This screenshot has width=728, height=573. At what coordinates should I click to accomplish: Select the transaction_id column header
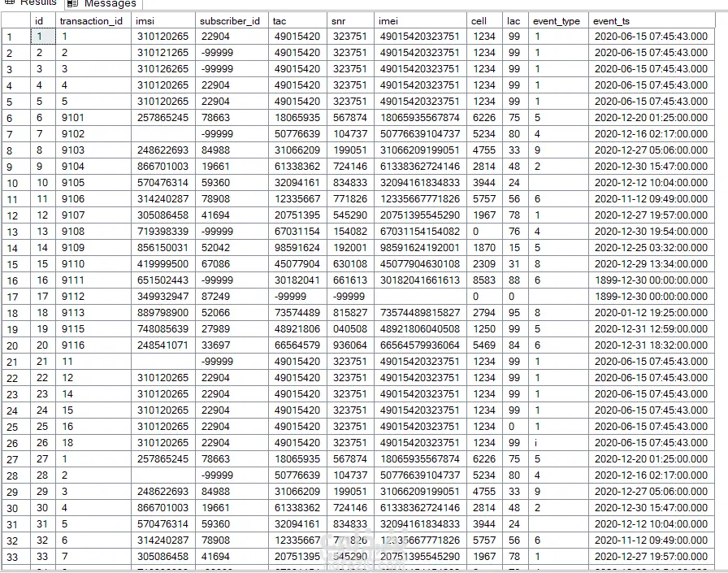[93, 21]
